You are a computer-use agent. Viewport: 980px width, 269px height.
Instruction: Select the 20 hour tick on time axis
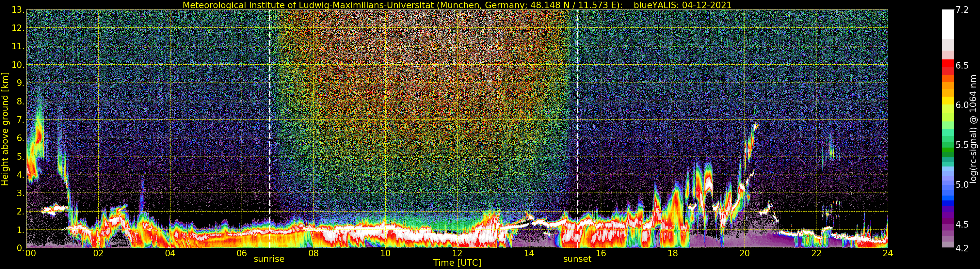click(744, 253)
